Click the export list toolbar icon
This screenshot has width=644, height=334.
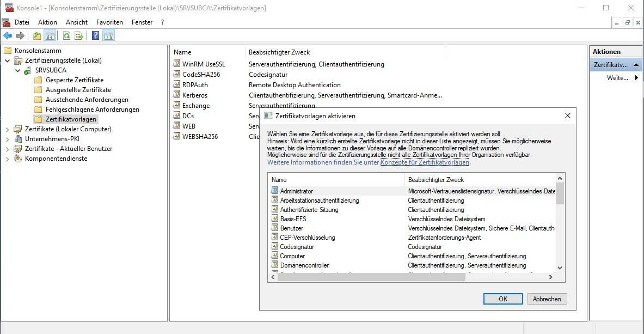click(x=79, y=36)
